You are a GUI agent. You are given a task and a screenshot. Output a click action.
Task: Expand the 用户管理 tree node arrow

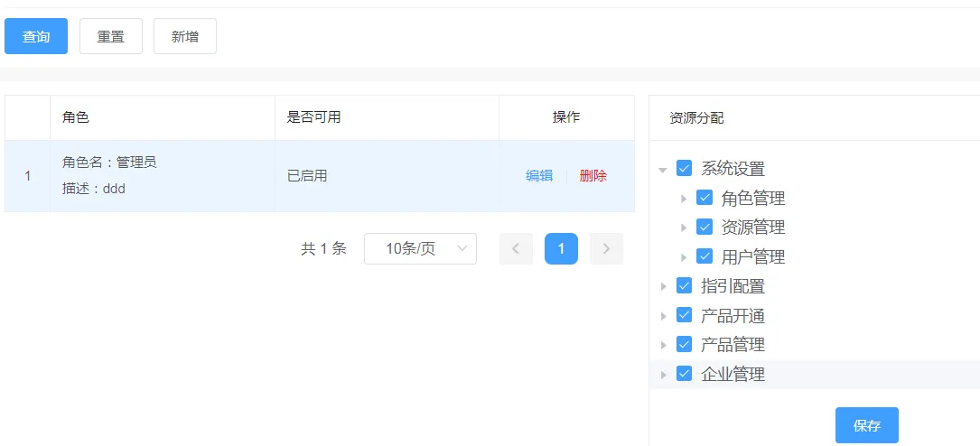[684, 257]
